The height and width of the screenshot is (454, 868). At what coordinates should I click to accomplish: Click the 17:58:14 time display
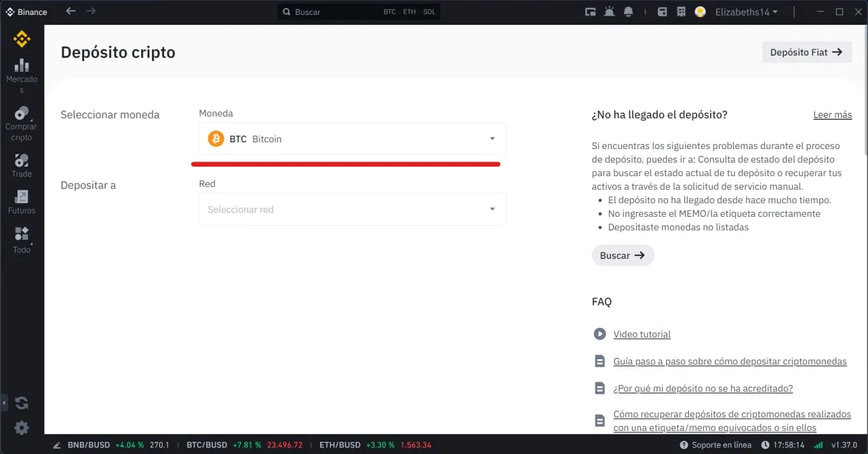click(789, 445)
